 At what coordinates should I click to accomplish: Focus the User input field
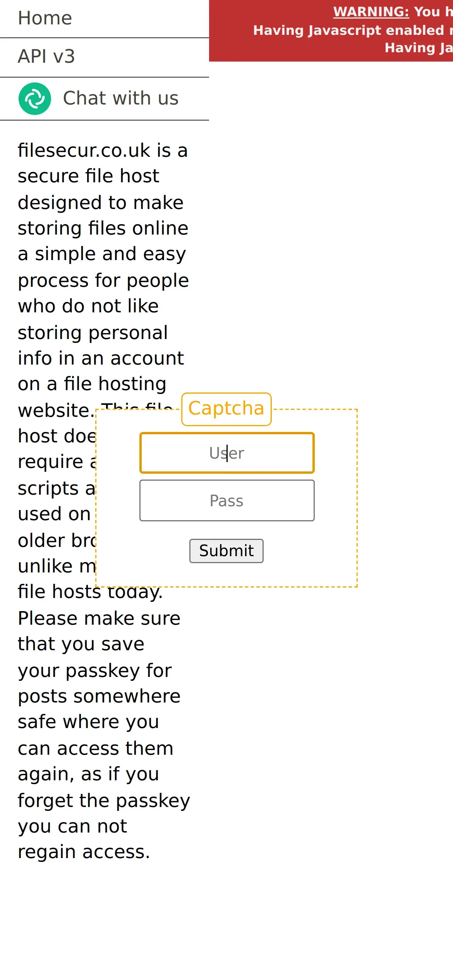pos(227,453)
